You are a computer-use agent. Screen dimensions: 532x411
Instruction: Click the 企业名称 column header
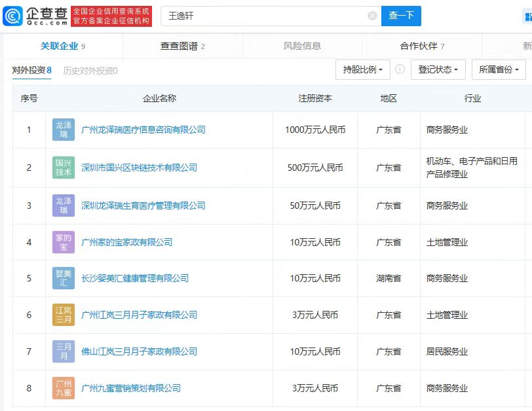pyautogui.click(x=159, y=99)
